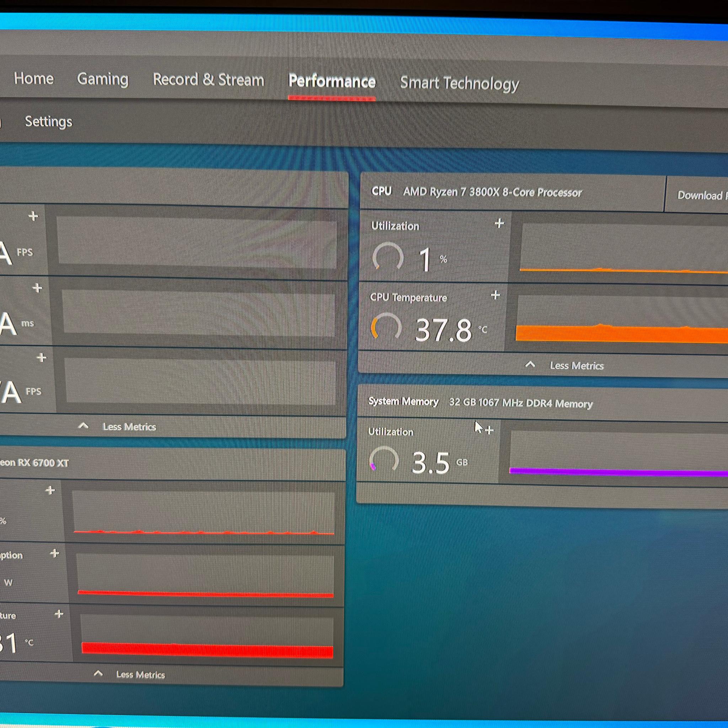Click the System Memory circular gauge
This screenshot has width=728, height=728.
click(x=384, y=460)
